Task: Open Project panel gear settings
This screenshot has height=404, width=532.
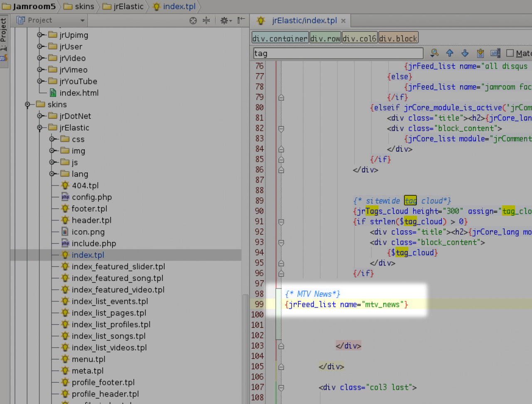Action: point(225,20)
